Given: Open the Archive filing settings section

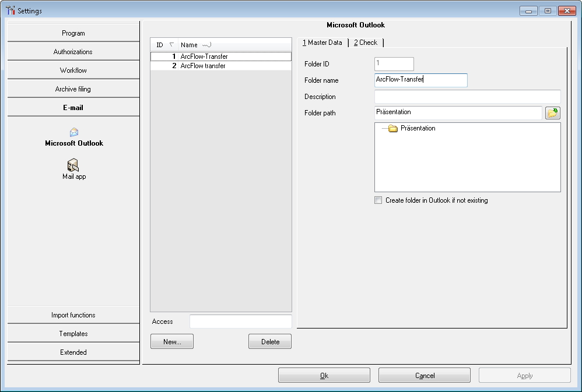Looking at the screenshot, I should pos(73,89).
